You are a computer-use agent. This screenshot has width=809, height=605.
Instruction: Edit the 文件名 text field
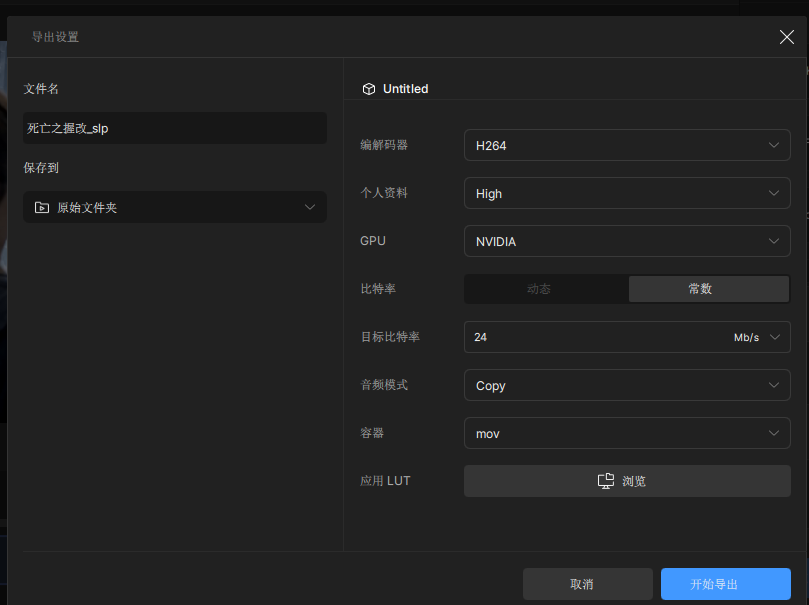(x=175, y=128)
